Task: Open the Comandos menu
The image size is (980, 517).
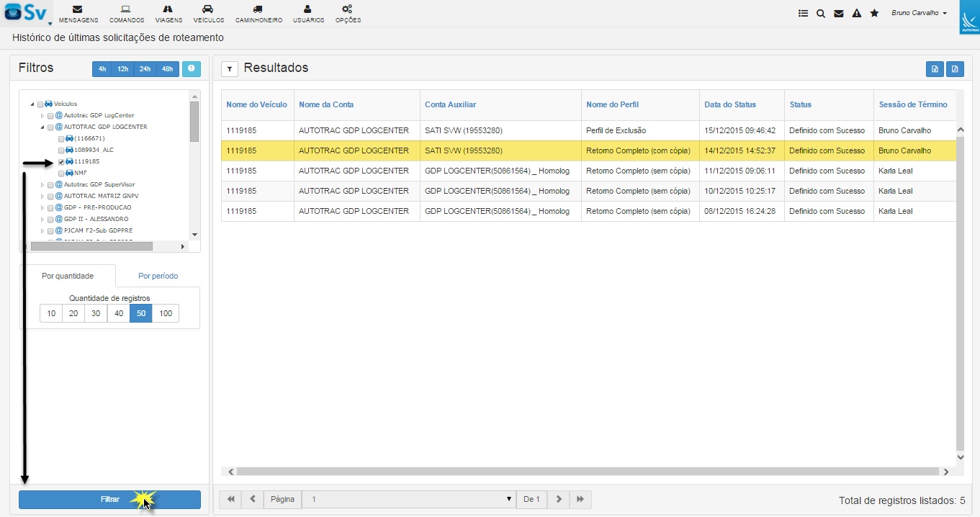Action: click(x=127, y=14)
